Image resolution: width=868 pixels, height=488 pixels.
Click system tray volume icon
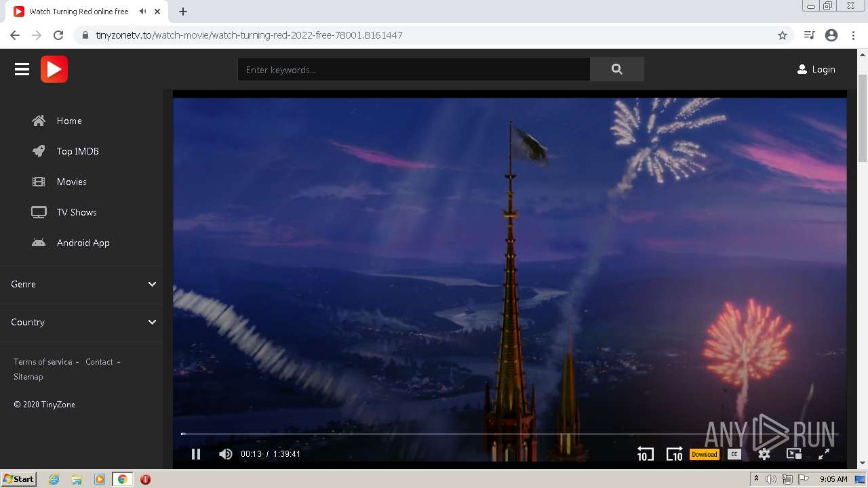coord(770,479)
